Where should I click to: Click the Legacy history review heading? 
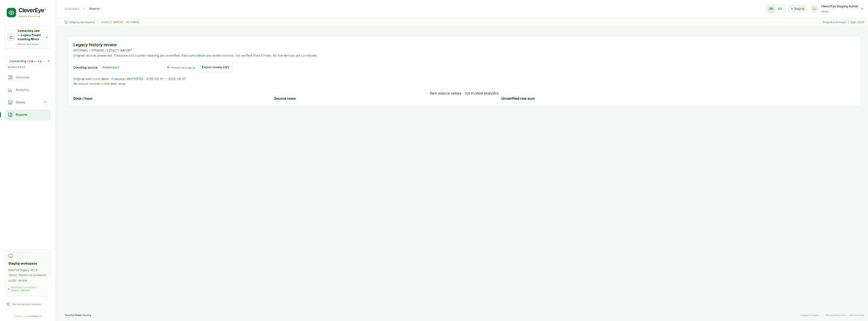(x=95, y=45)
